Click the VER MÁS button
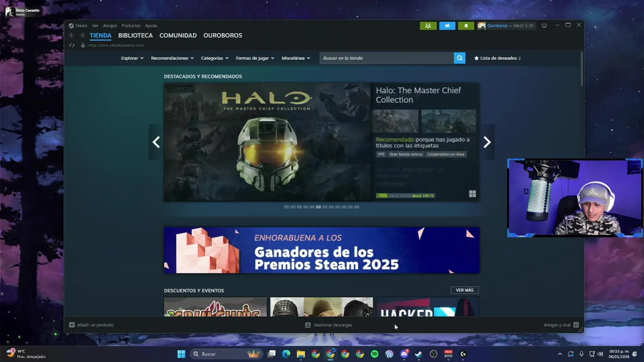The width and height of the screenshot is (644, 362). pos(464,290)
